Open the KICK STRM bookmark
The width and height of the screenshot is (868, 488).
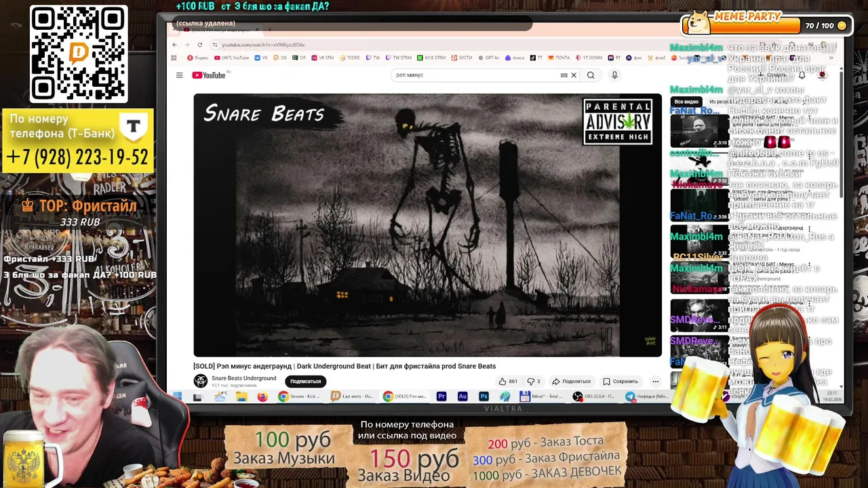pyautogui.click(x=431, y=58)
